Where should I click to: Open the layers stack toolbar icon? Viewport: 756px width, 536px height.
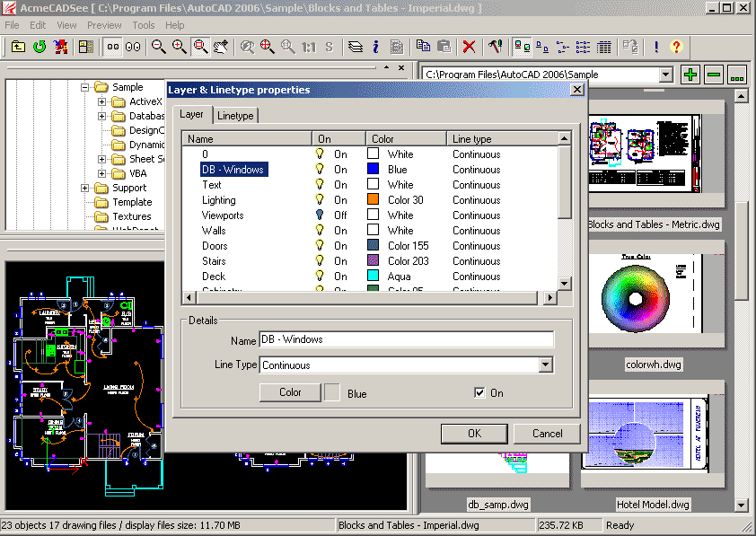coord(356,47)
